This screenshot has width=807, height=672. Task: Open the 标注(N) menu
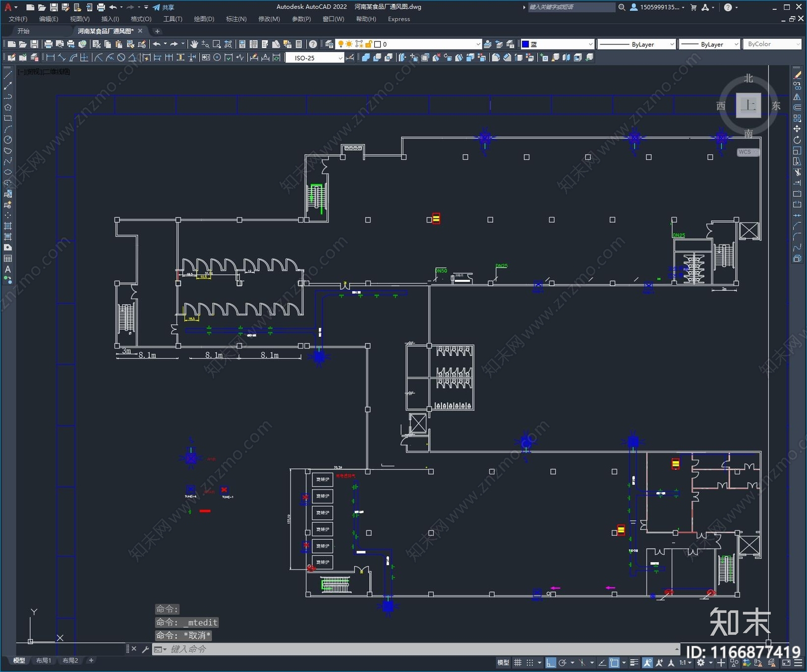click(x=236, y=19)
